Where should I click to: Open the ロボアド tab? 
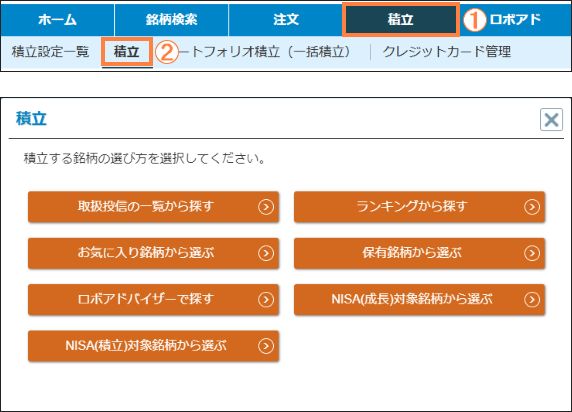click(515, 19)
